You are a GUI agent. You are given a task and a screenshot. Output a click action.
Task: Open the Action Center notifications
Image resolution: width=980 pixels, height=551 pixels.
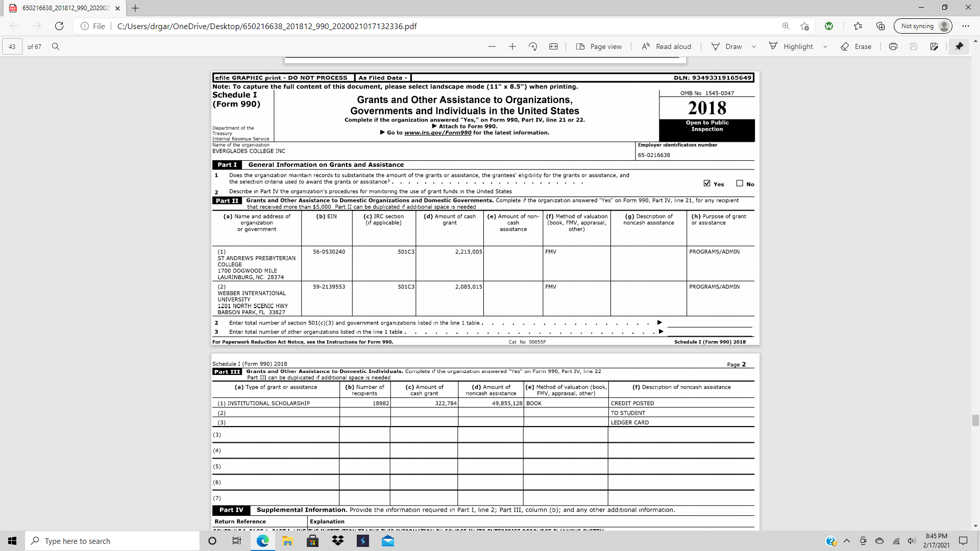[963, 541]
